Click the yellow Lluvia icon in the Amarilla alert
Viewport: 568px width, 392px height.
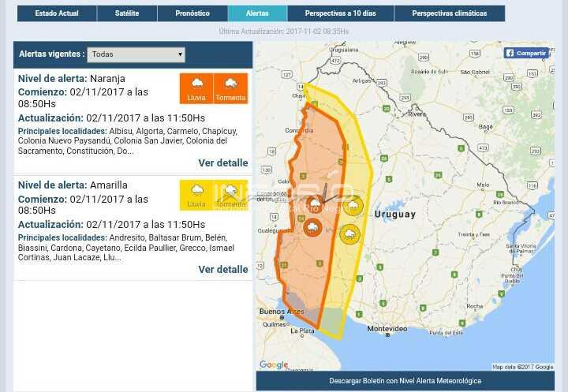pos(196,195)
